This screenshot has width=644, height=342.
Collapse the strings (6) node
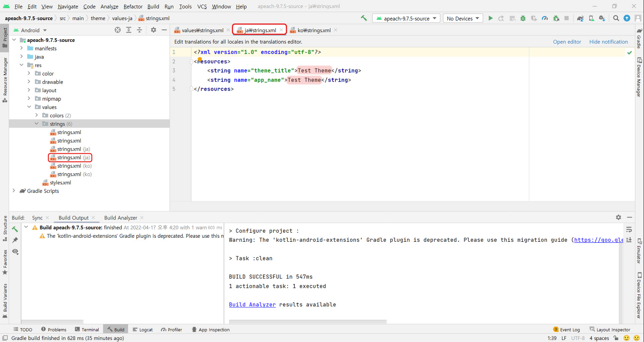coord(37,124)
